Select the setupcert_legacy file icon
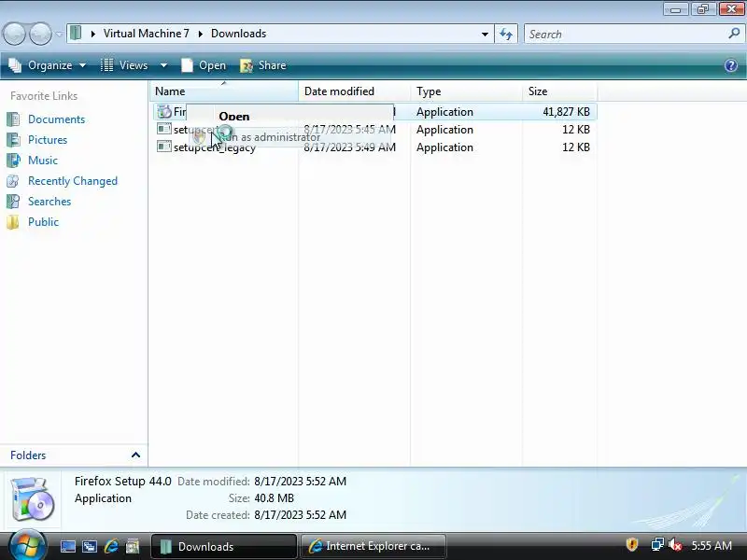Image resolution: width=747 pixels, height=560 pixels. click(x=164, y=147)
